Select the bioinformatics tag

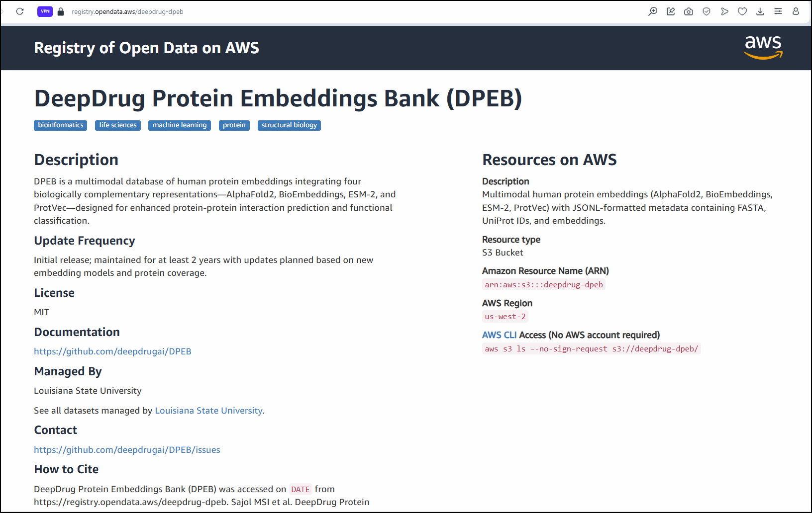coord(61,125)
